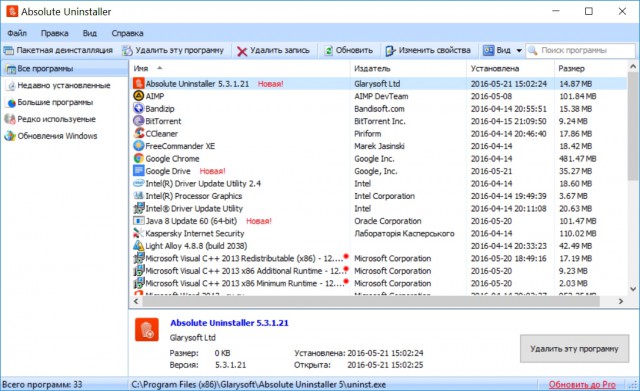Click the Oracle Corporation publisher cell
Image resolution: width=640 pixels, height=391 pixels.
click(388, 221)
